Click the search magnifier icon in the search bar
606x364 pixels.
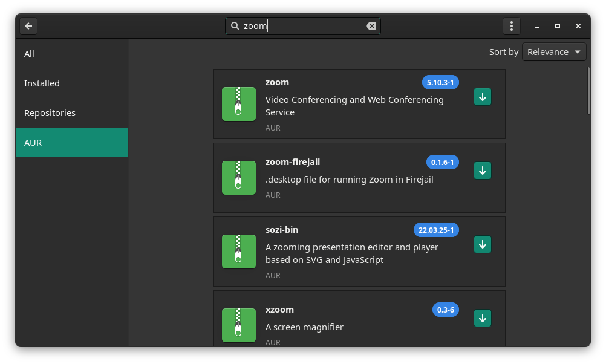(236, 25)
